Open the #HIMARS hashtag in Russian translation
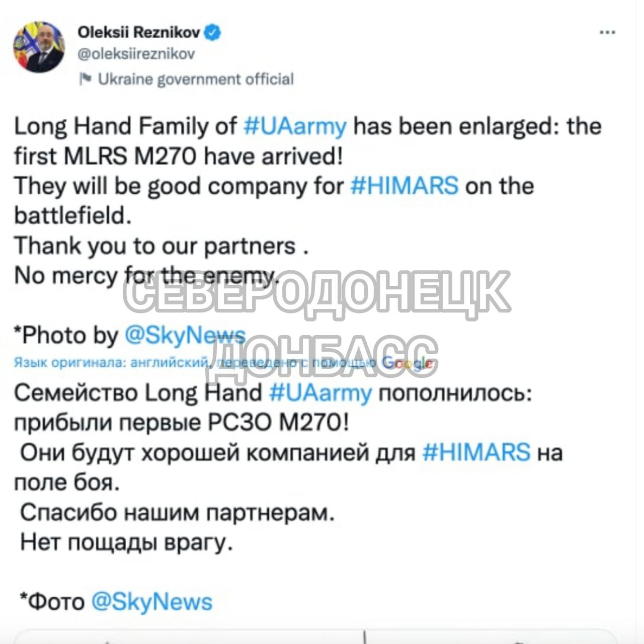The image size is (644, 644). (476, 452)
